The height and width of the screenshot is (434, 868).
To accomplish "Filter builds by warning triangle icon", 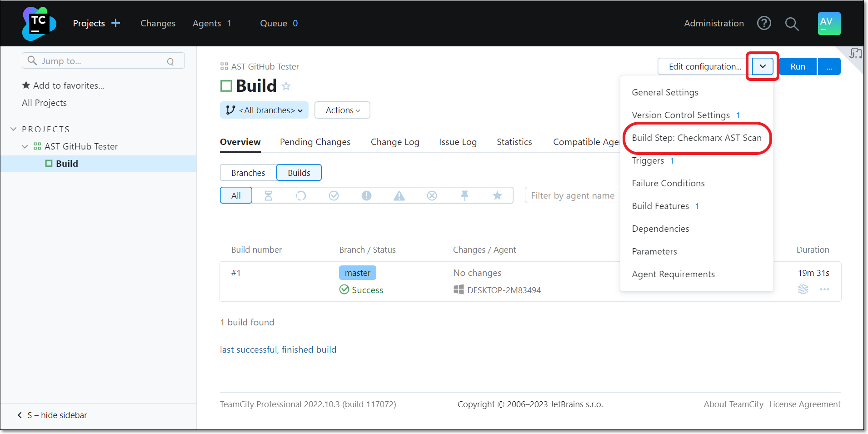I will tap(399, 195).
